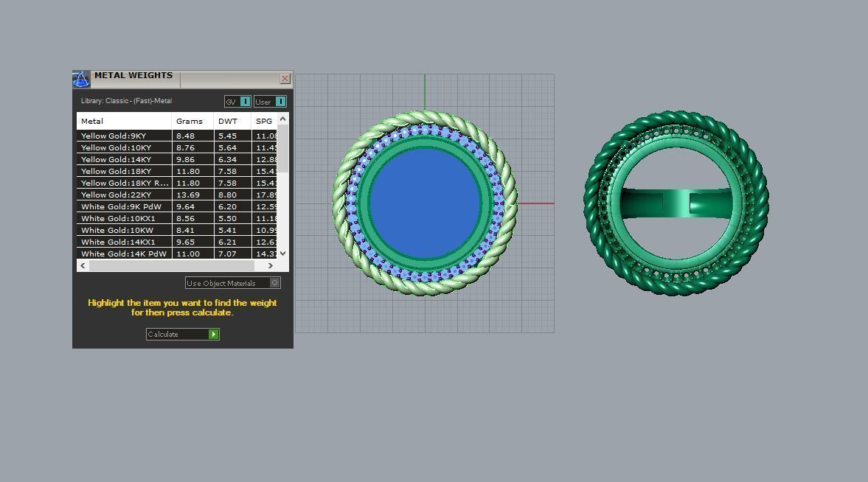Click the DWT column header
868x482 pixels.
[x=232, y=121]
